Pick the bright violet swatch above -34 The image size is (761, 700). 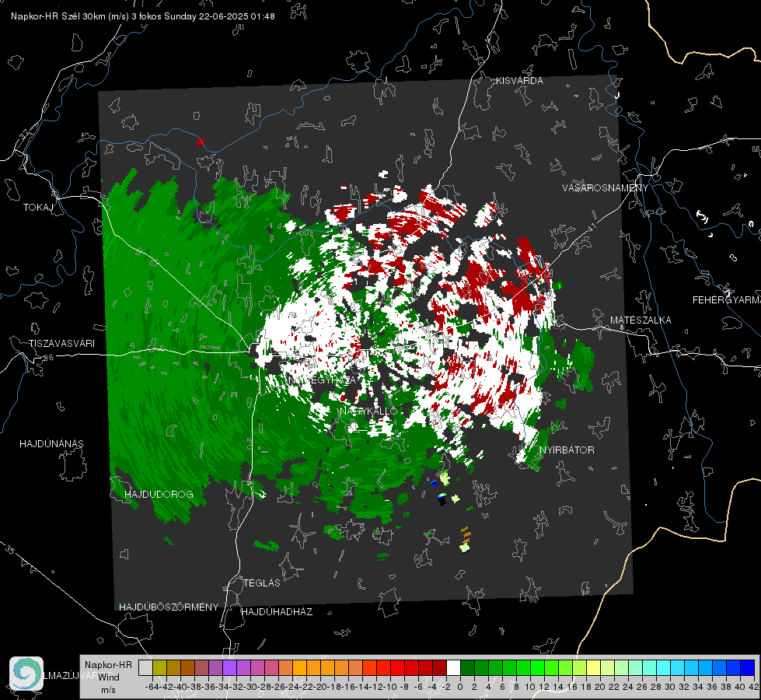point(229,667)
